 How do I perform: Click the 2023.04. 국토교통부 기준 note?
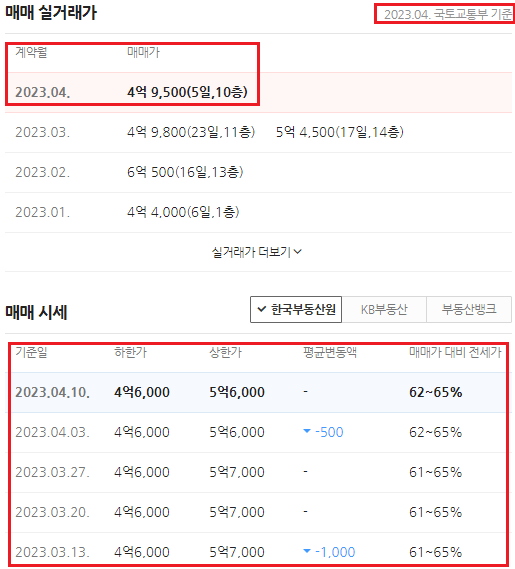[447, 15]
